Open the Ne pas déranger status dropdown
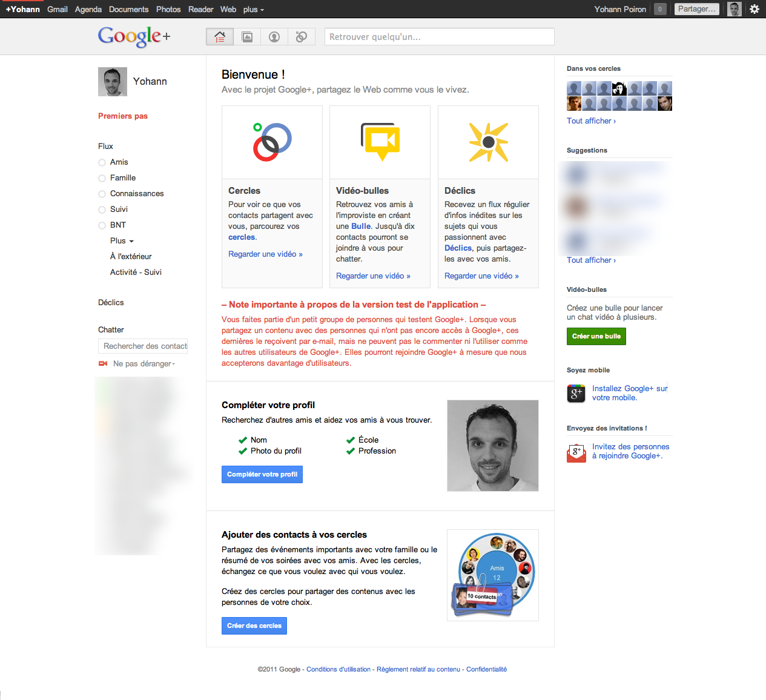The height and width of the screenshot is (700, 766). [x=144, y=364]
